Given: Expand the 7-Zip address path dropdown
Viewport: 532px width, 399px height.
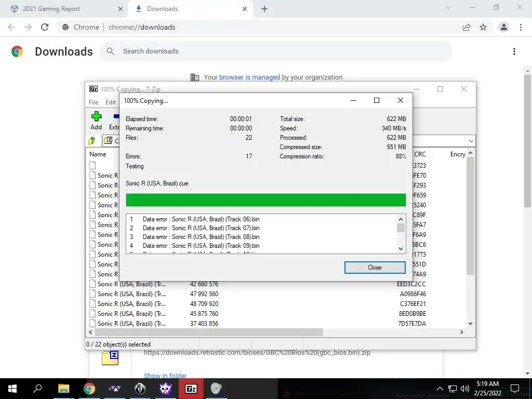Looking at the screenshot, I should (471, 141).
